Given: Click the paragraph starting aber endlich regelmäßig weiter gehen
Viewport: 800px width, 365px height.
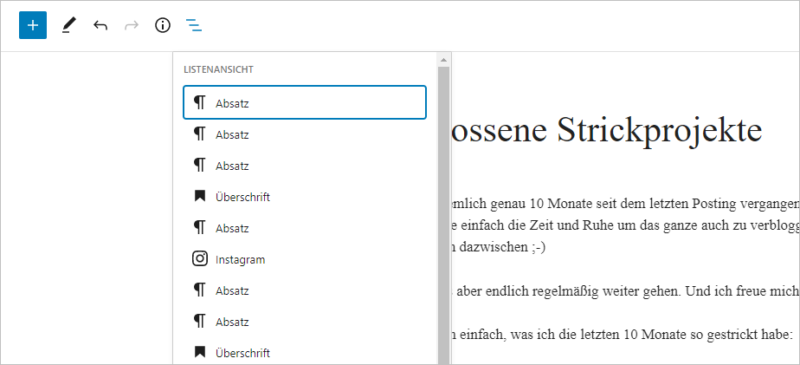Looking at the screenshot, I should pos(626,291).
